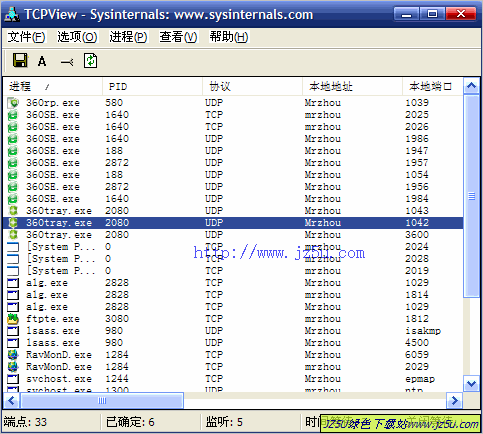Viewport: 483px width, 434px height.
Task: Click svchost.exe PID 1244 cell
Action: (117, 379)
